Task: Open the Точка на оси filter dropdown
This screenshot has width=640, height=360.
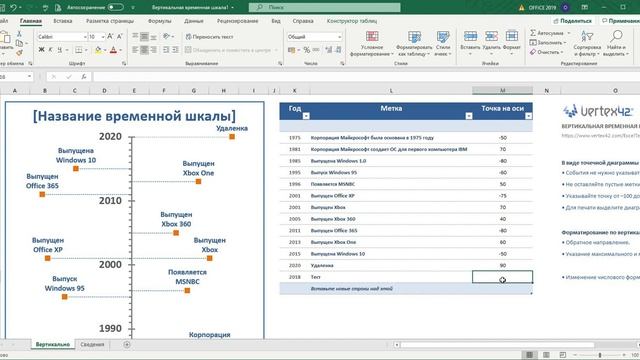Action: point(528,116)
